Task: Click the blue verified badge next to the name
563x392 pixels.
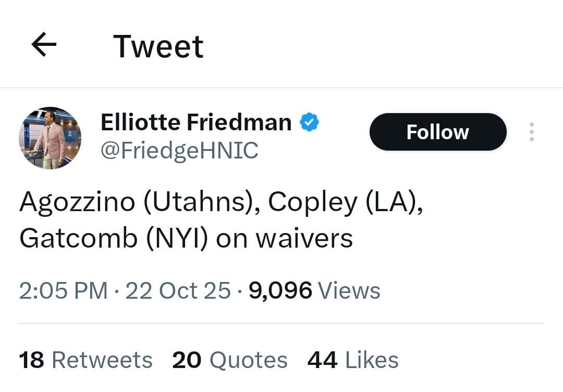Action: point(309,121)
